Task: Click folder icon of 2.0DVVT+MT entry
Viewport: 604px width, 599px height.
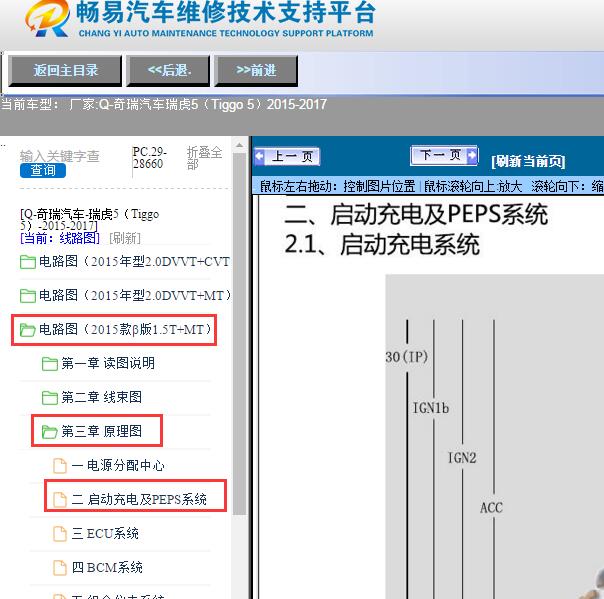Action: click(28, 296)
